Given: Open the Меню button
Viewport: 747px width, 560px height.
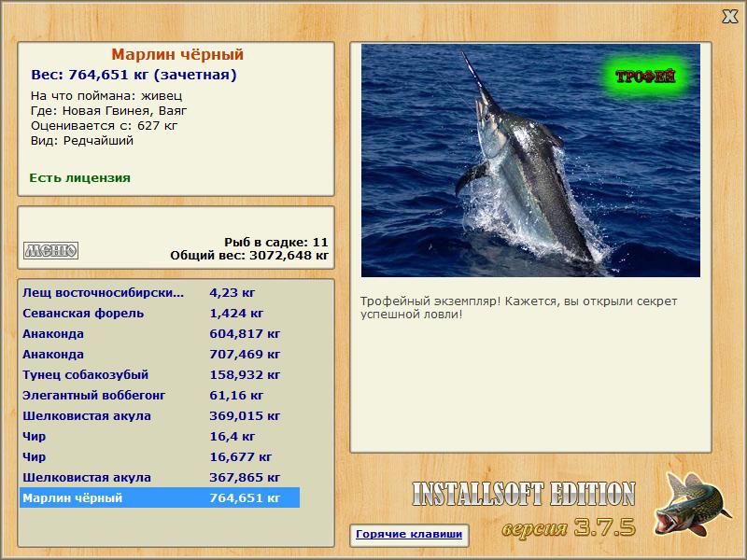Looking at the screenshot, I should click(x=51, y=250).
